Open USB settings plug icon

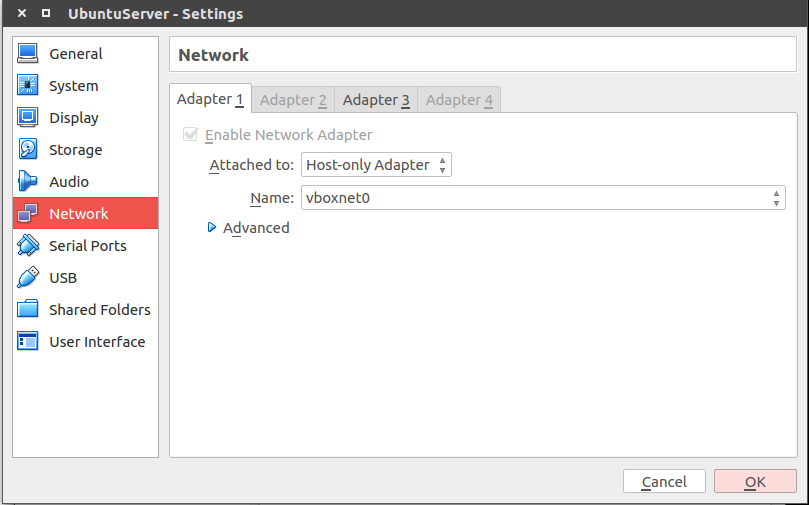coord(28,278)
